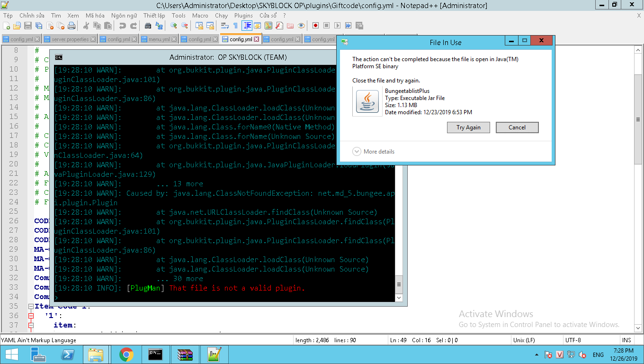The height and width of the screenshot is (364, 644).
Task: Start macro recording with the red record icon
Action: point(315,26)
